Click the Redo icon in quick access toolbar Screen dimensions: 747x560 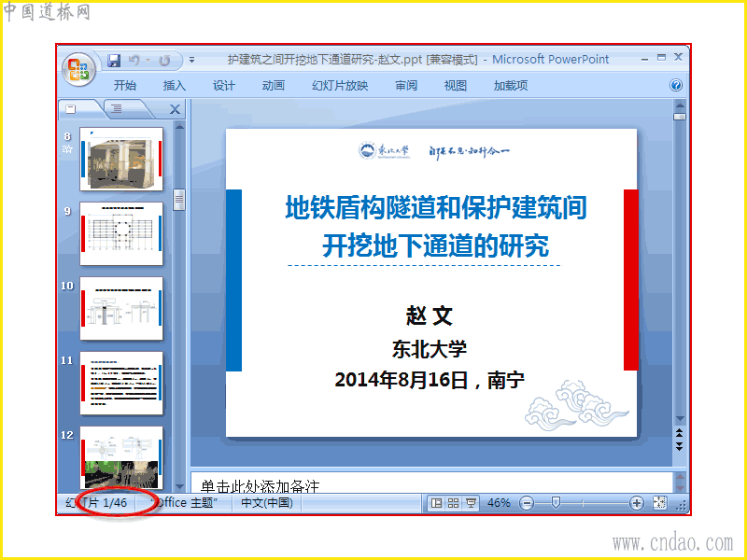pos(165,61)
